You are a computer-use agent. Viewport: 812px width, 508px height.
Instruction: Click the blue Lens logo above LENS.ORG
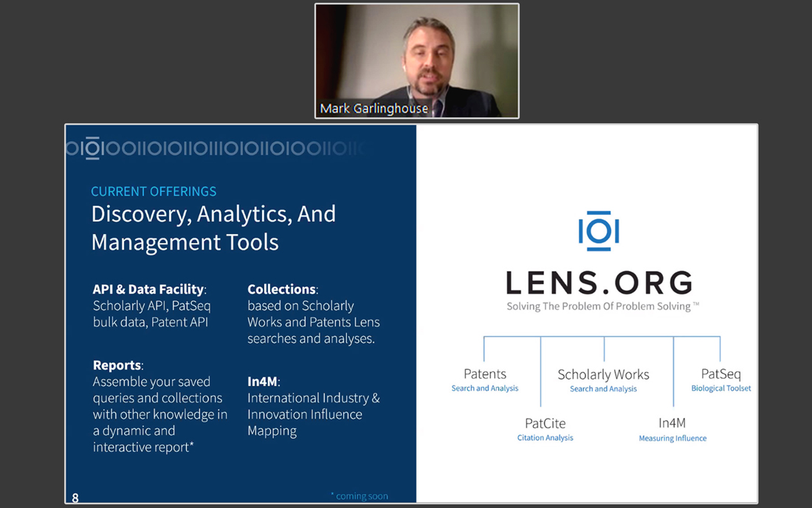pos(599,231)
